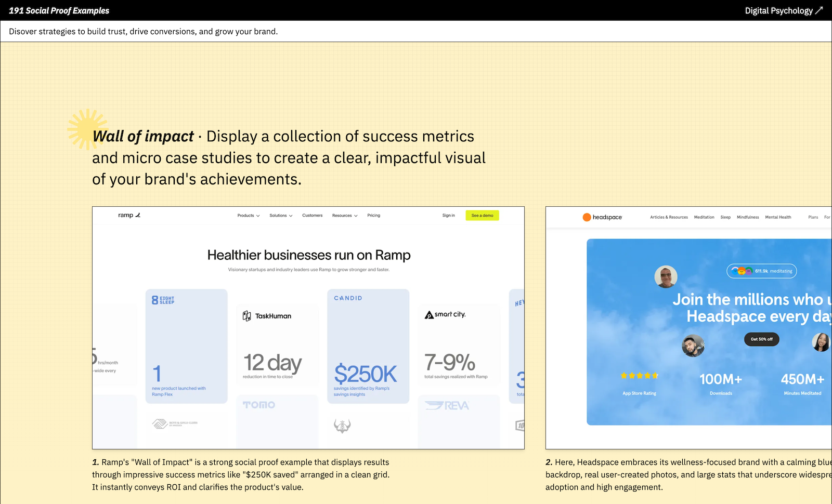The height and width of the screenshot is (504, 832).
Task: Expand the Products dropdown in Ramp nav
Action: (x=249, y=215)
